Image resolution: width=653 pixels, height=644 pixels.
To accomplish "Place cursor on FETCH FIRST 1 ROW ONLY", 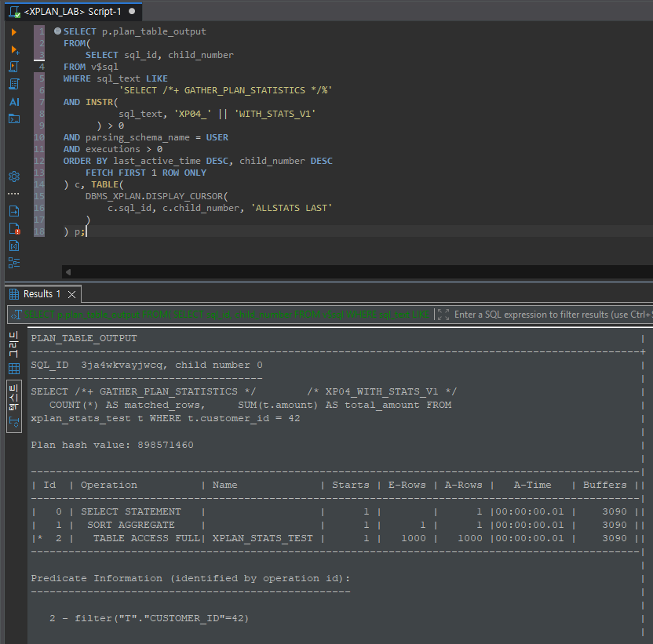I will pyautogui.click(x=146, y=173).
